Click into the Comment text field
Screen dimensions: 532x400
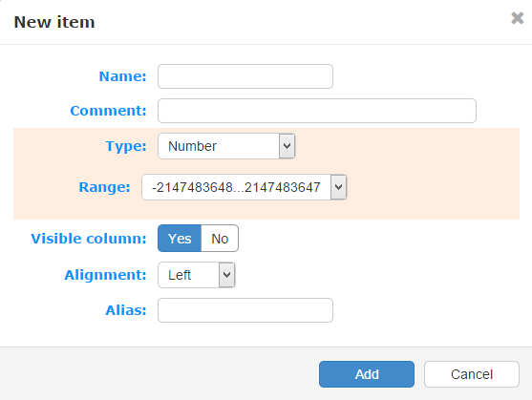click(x=317, y=111)
